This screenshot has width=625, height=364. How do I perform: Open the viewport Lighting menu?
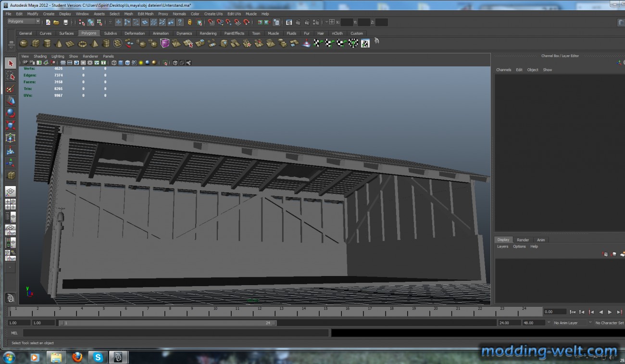click(58, 56)
